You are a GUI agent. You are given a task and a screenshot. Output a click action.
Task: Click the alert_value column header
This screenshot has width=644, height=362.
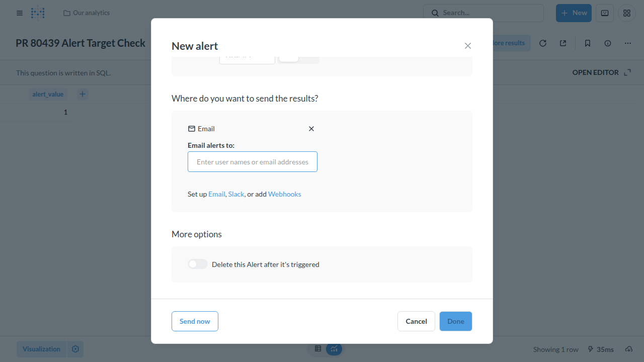tap(48, 94)
